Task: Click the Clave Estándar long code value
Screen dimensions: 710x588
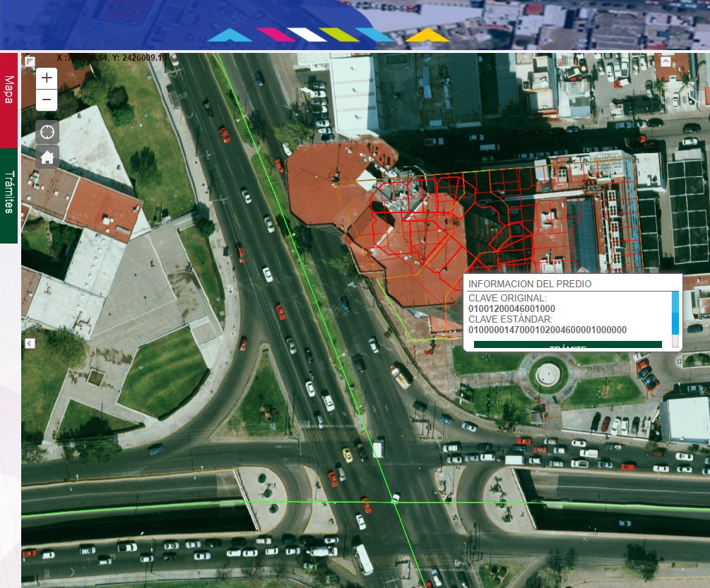Action: (548, 330)
